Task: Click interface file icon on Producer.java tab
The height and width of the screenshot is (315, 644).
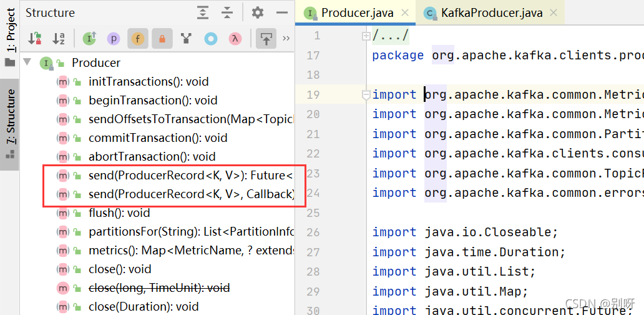Action: click(x=311, y=13)
